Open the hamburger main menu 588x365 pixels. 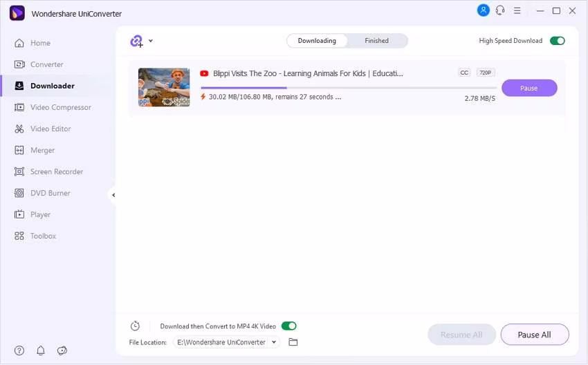517,10
